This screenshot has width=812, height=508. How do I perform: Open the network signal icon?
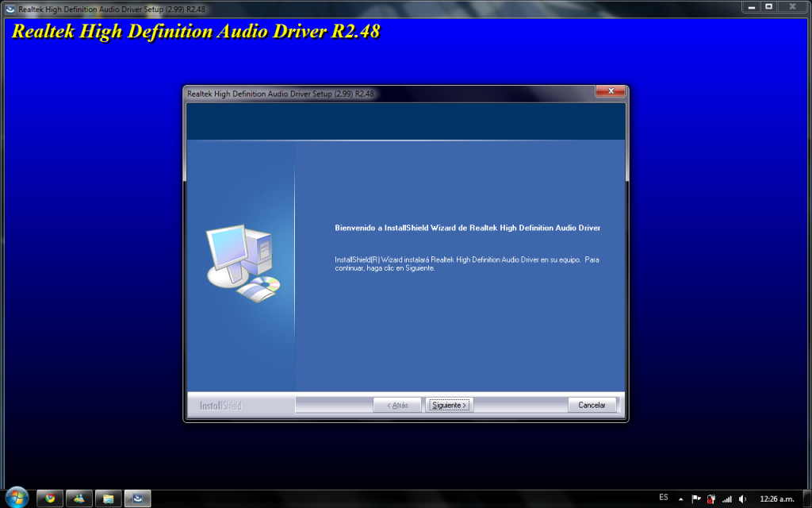(726, 498)
